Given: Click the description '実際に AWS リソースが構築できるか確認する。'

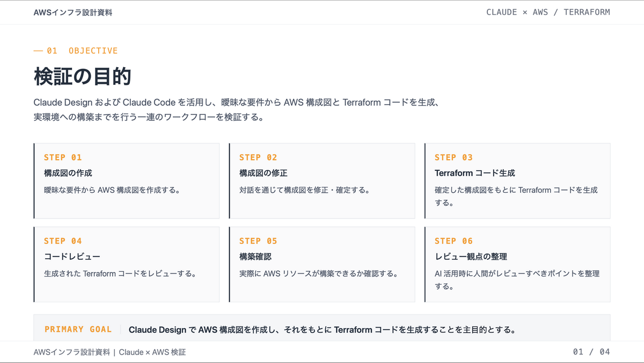Looking at the screenshot, I should point(319,273).
